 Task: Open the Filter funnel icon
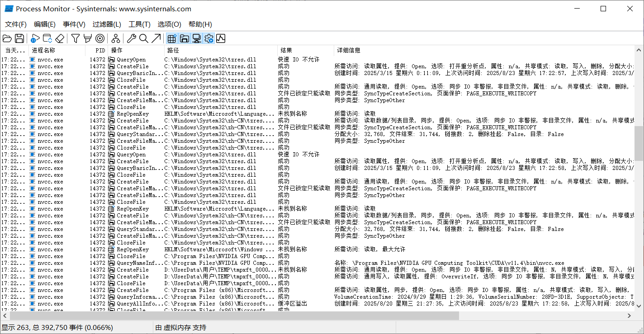point(76,38)
